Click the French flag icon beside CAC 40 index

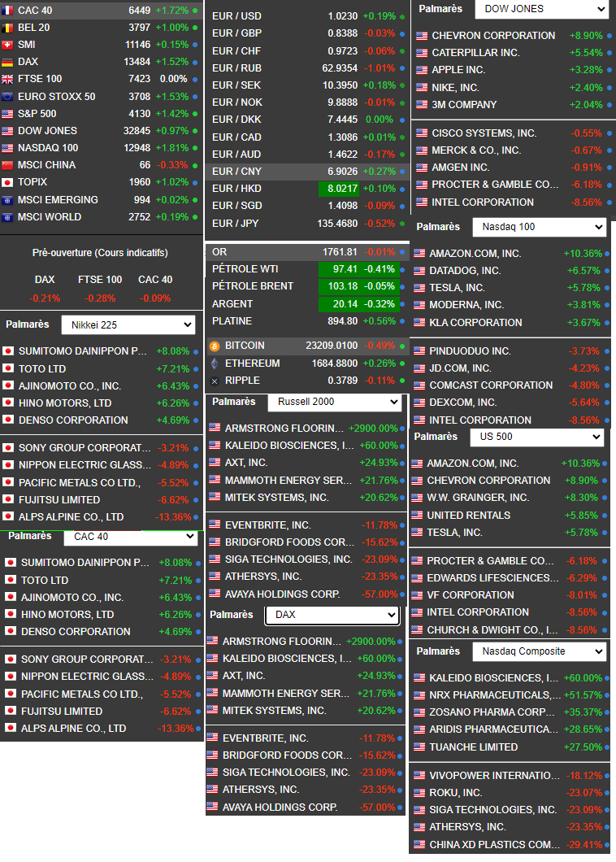pos(7,11)
